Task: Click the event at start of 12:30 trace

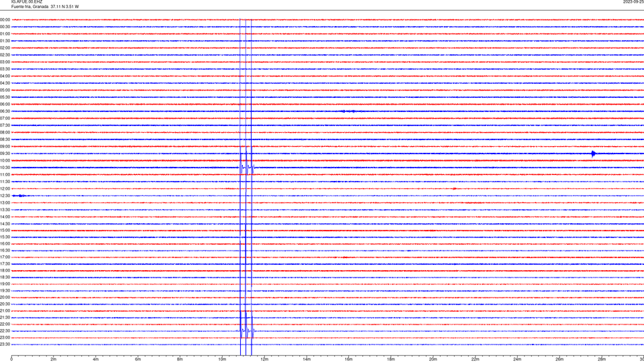Action: point(19,196)
